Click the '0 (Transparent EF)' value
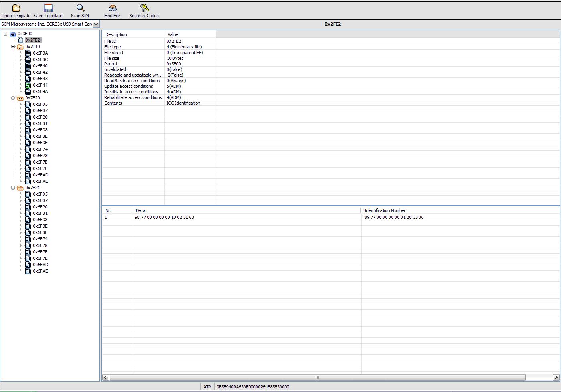 click(185, 53)
